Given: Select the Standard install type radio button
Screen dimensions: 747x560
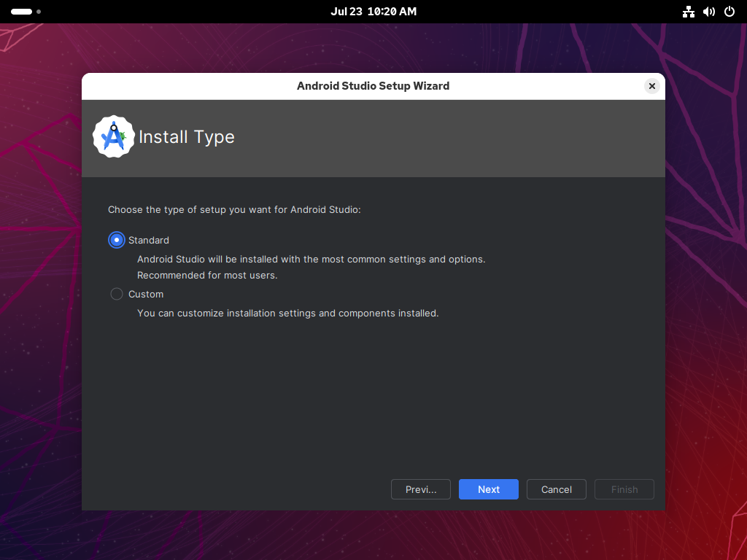Looking at the screenshot, I should tap(116, 240).
